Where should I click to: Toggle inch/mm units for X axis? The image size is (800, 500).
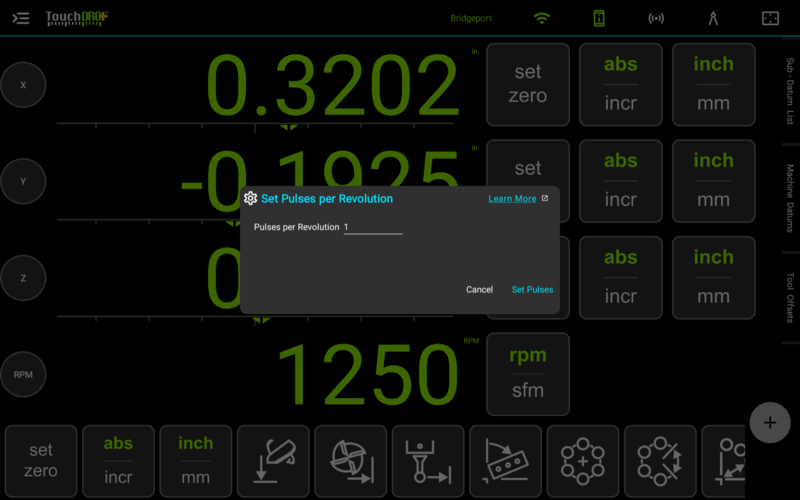point(713,84)
